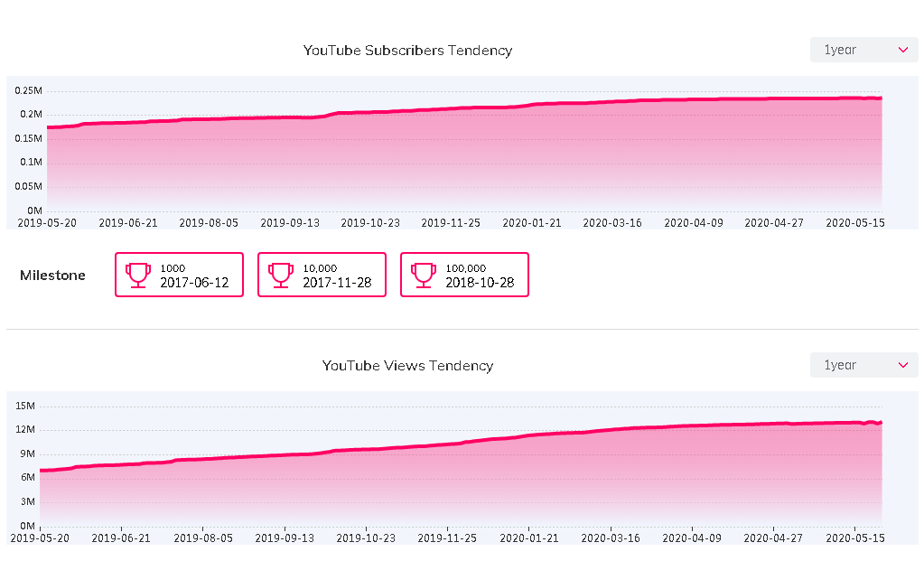The width and height of the screenshot is (924, 561).
Task: Click the trophy icon for 100,000 milestone
Action: click(x=424, y=275)
